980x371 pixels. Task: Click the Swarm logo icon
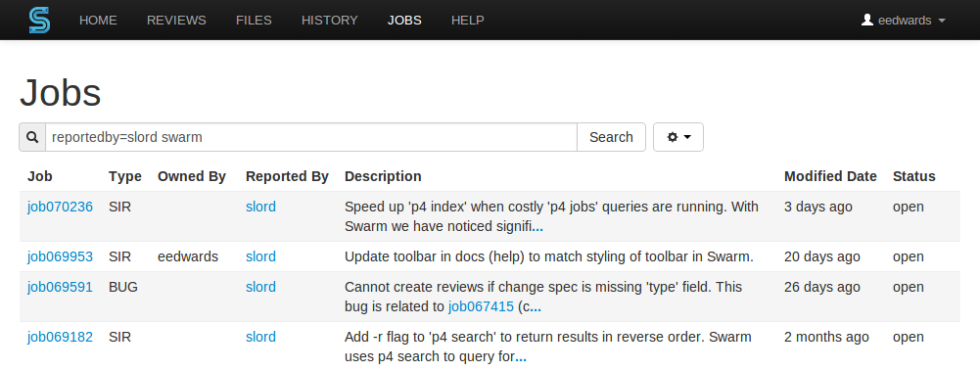point(39,20)
